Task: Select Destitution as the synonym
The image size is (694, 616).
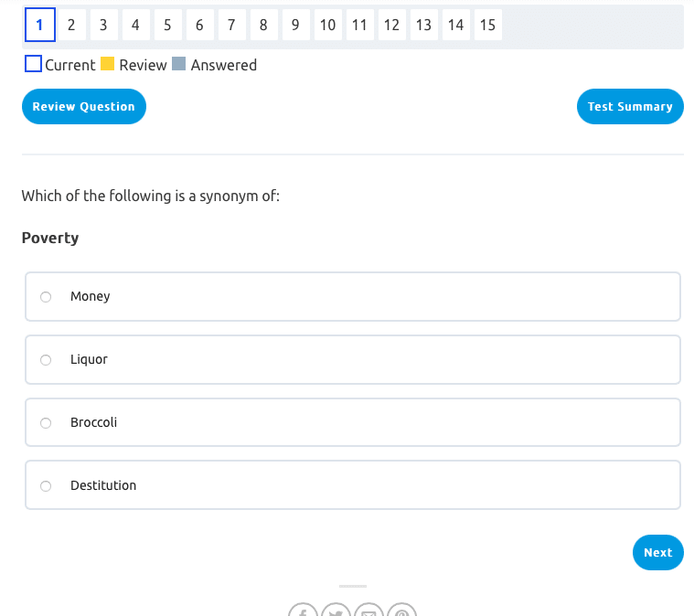Action: tap(46, 486)
